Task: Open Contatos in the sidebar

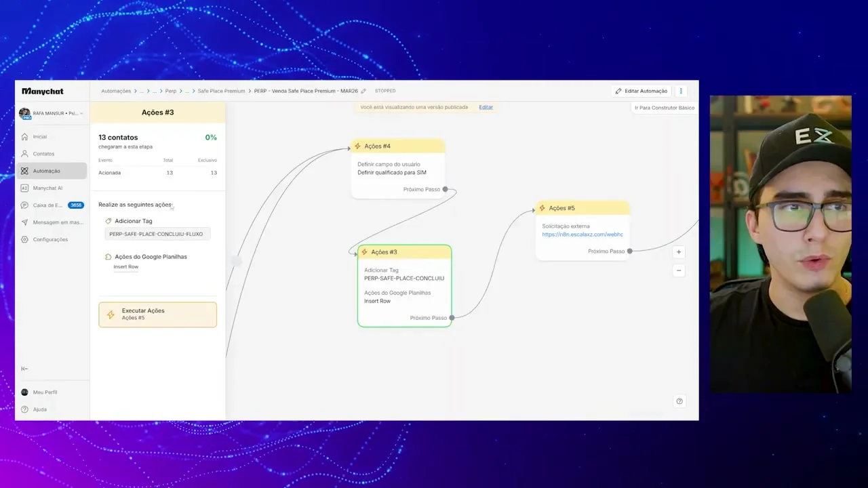Action: click(43, 154)
